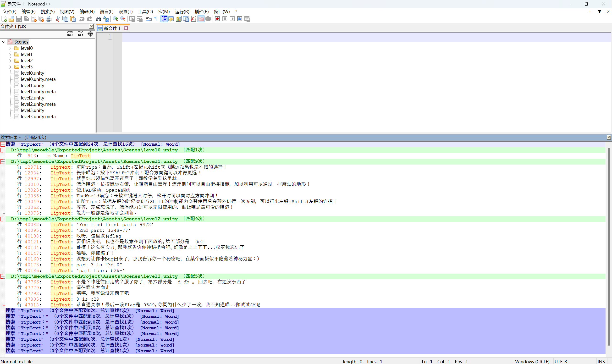Click the Replace toolbar icon
This screenshot has width=612, height=364.
coord(106,19)
